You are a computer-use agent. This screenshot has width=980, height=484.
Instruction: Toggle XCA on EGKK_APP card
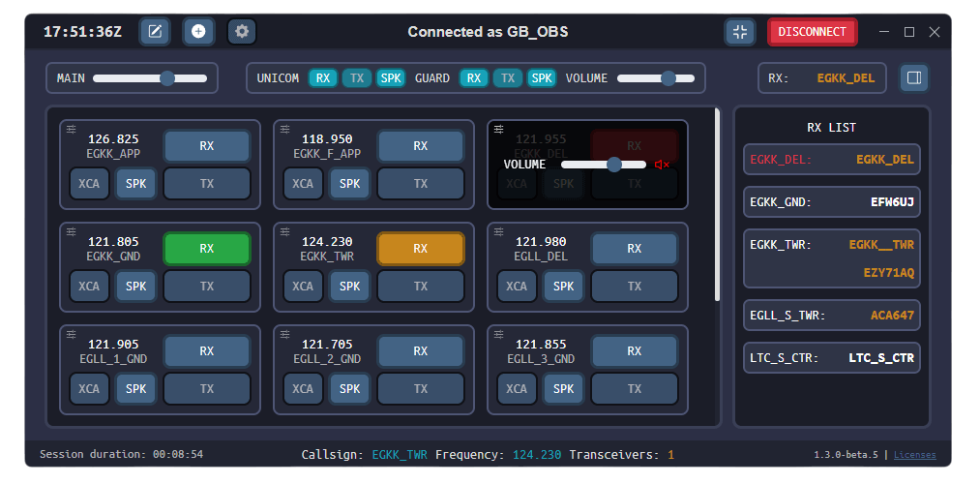[89, 183]
